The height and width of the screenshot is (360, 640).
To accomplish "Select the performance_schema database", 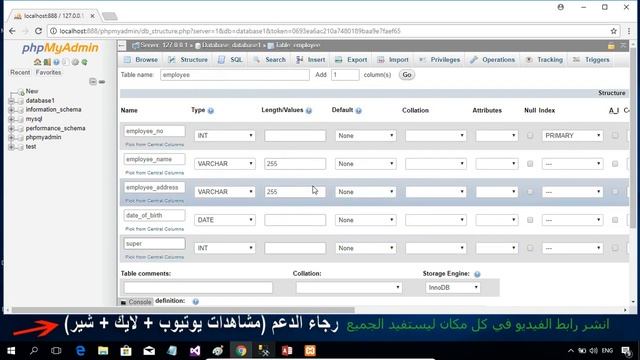I will click(x=56, y=128).
